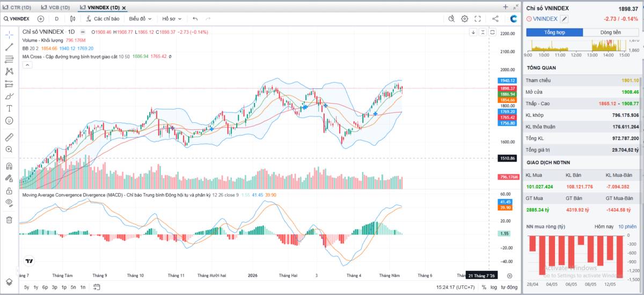Open the pattern drawing tools
Image resolution: width=644 pixels, height=295 pixels.
[9, 71]
